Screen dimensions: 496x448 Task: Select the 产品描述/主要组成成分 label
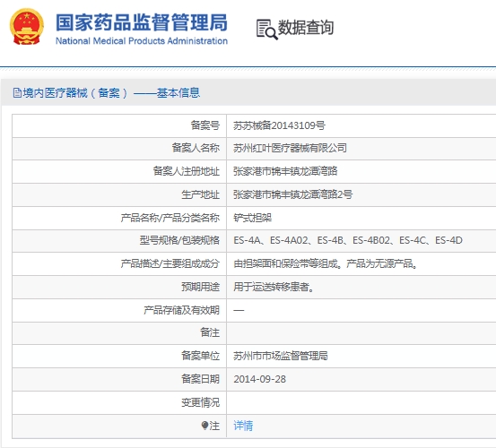tap(170, 263)
